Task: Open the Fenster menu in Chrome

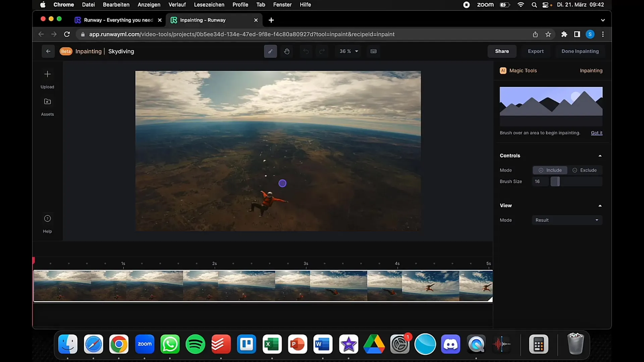Action: (x=282, y=5)
